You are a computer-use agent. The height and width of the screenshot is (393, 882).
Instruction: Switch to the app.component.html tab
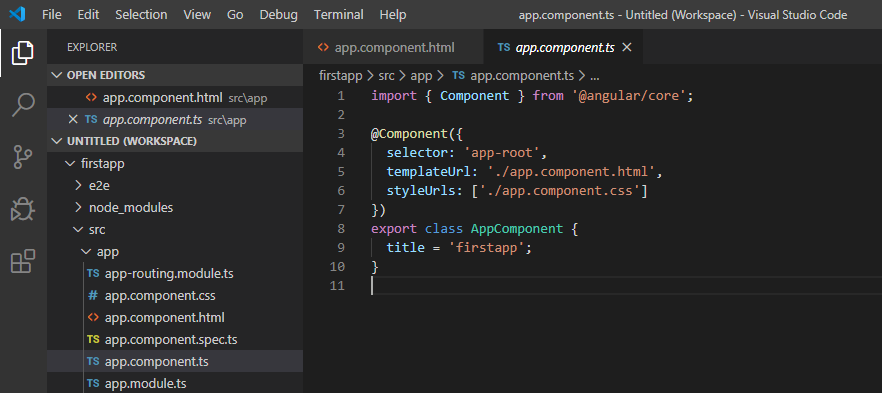pyautogui.click(x=393, y=48)
